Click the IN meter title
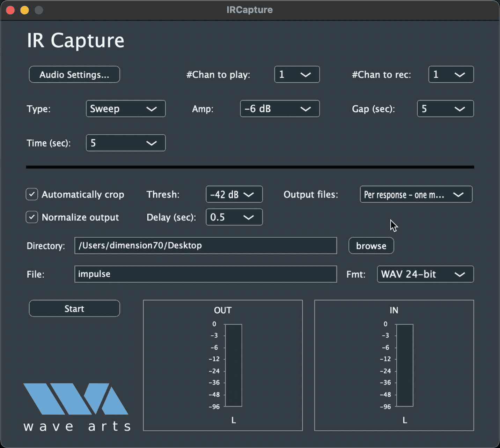 point(394,310)
